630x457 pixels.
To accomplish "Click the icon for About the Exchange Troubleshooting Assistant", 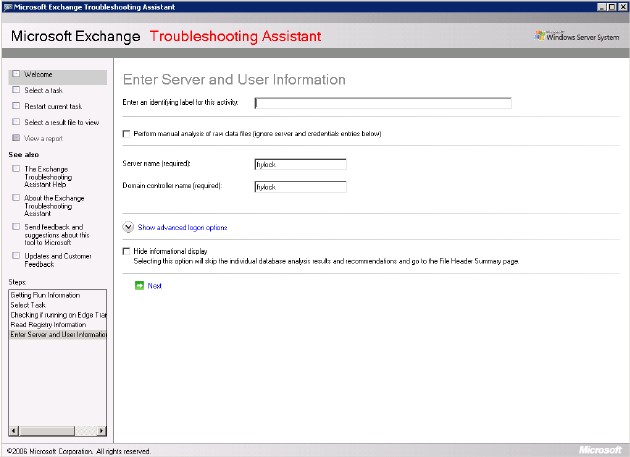I will click(x=16, y=198).
